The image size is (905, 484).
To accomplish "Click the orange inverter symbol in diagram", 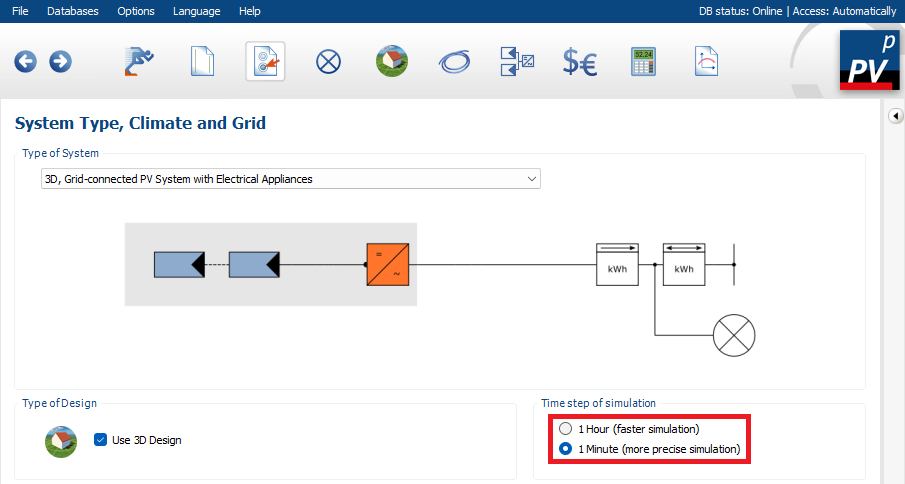I will (387, 265).
